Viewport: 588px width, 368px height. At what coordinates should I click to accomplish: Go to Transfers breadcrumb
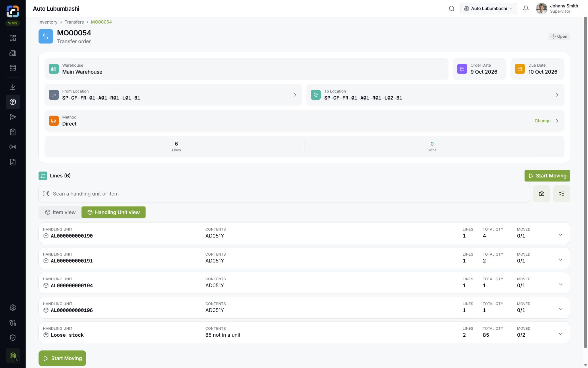(74, 22)
